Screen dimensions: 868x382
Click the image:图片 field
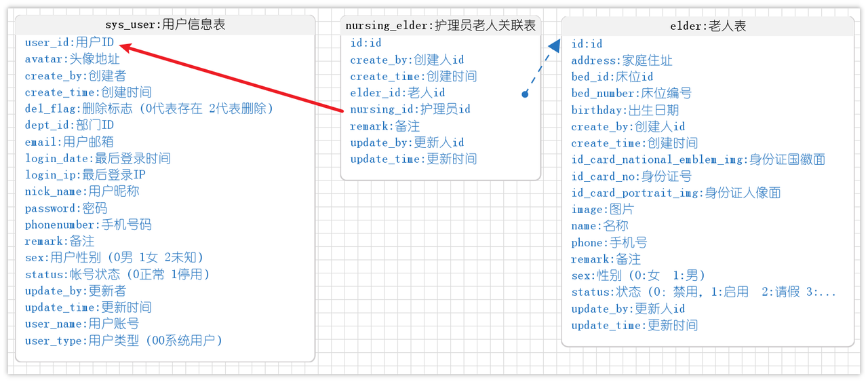pyautogui.click(x=603, y=210)
